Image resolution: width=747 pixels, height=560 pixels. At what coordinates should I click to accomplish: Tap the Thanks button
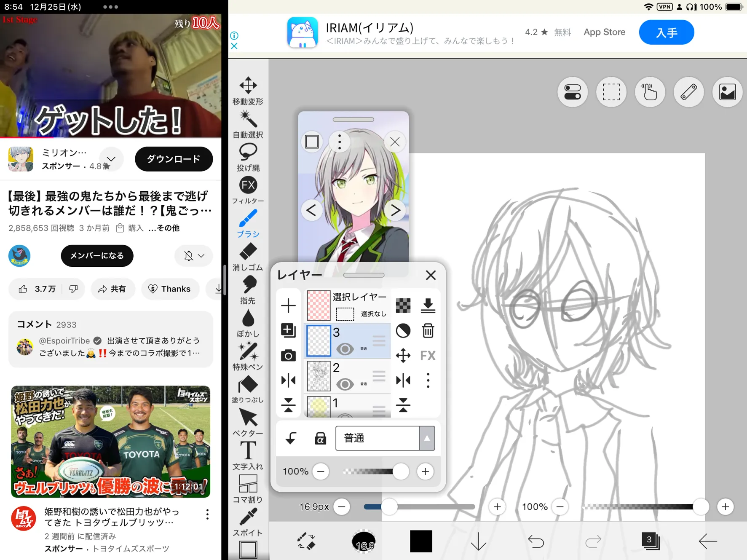point(170,289)
